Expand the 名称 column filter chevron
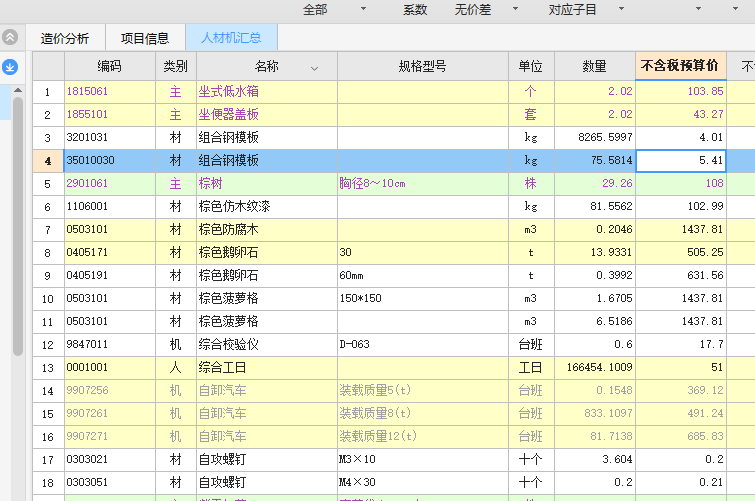The width and height of the screenshot is (755, 501). [314, 68]
